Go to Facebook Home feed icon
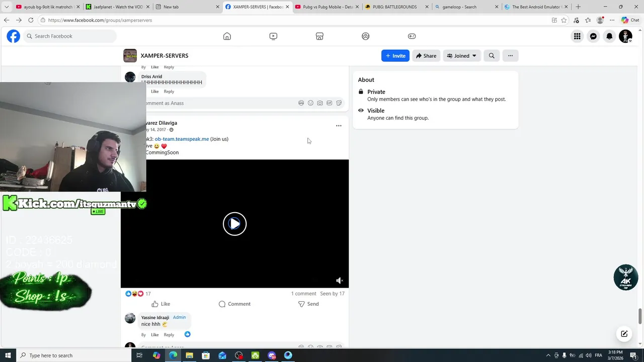644x362 pixels. [x=227, y=36]
